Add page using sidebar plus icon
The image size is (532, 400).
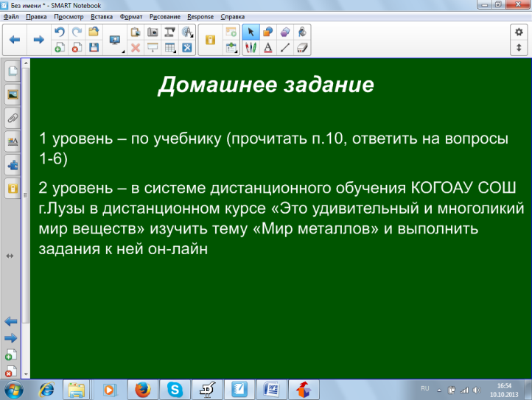11,355
